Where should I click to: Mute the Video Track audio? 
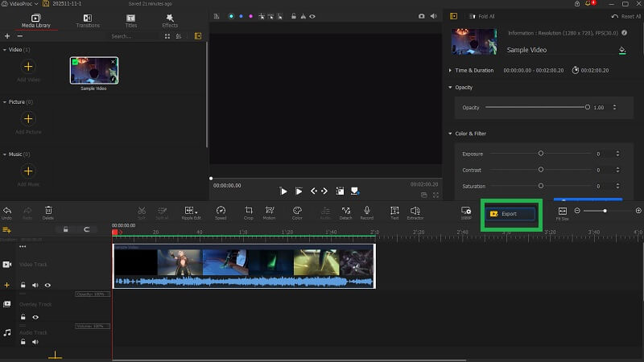click(x=35, y=285)
